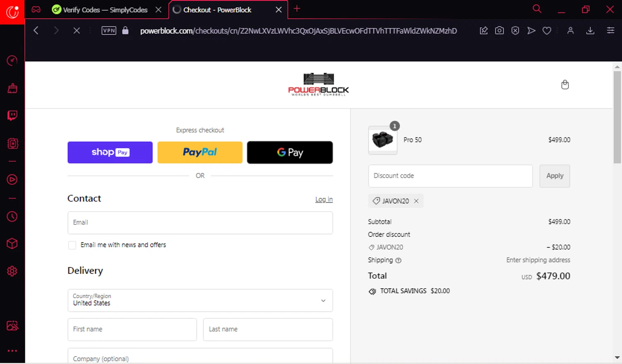Open the edit/share page icon in address bar
622x364 pixels.
(484, 30)
